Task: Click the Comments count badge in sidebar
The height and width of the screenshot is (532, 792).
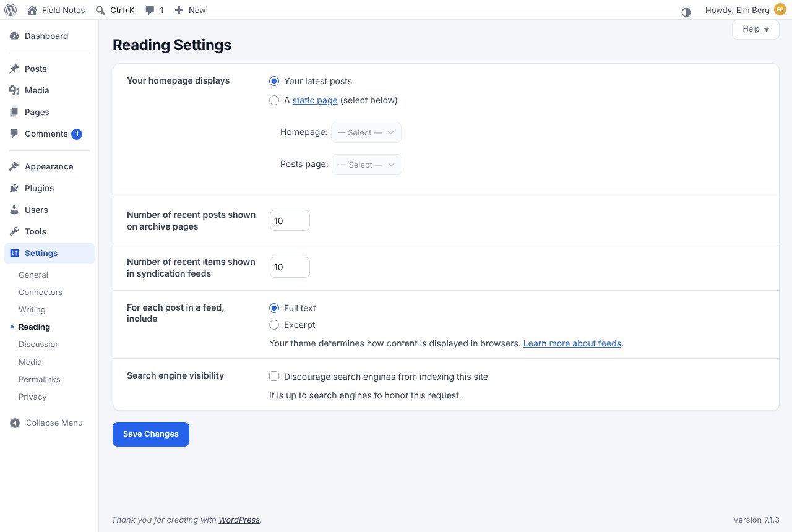Action: point(77,134)
